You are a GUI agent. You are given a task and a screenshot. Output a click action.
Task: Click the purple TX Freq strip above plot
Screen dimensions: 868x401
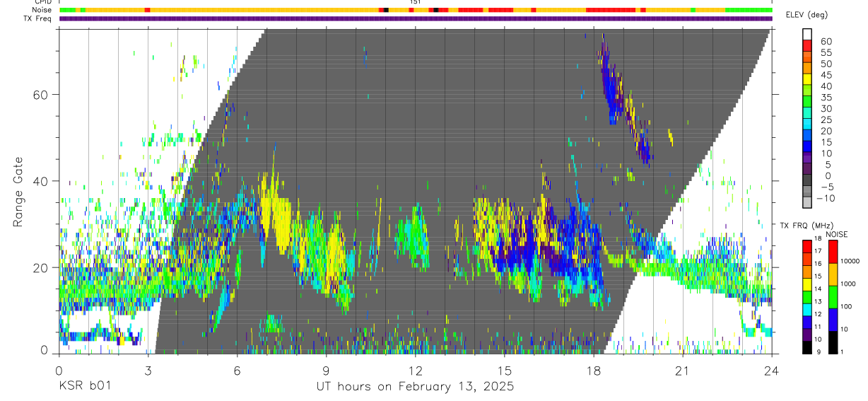coord(416,18)
